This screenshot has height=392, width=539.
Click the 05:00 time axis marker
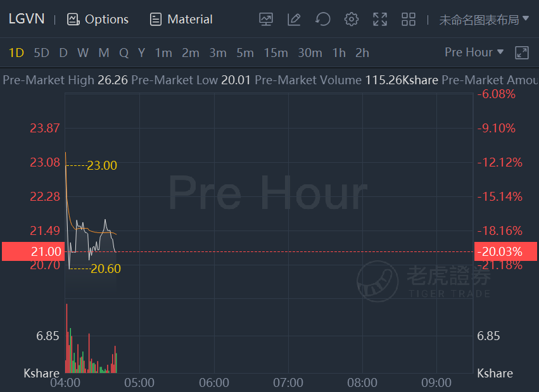coord(139,383)
